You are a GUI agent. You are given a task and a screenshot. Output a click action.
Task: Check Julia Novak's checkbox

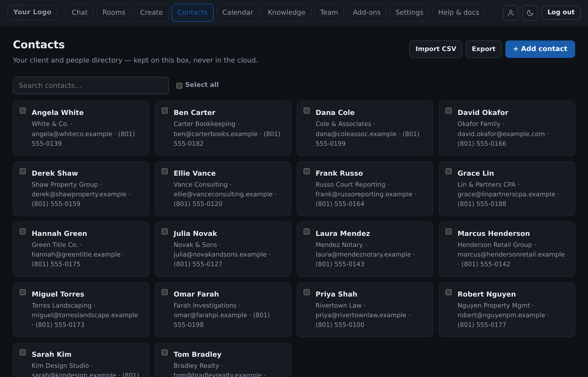164,231
